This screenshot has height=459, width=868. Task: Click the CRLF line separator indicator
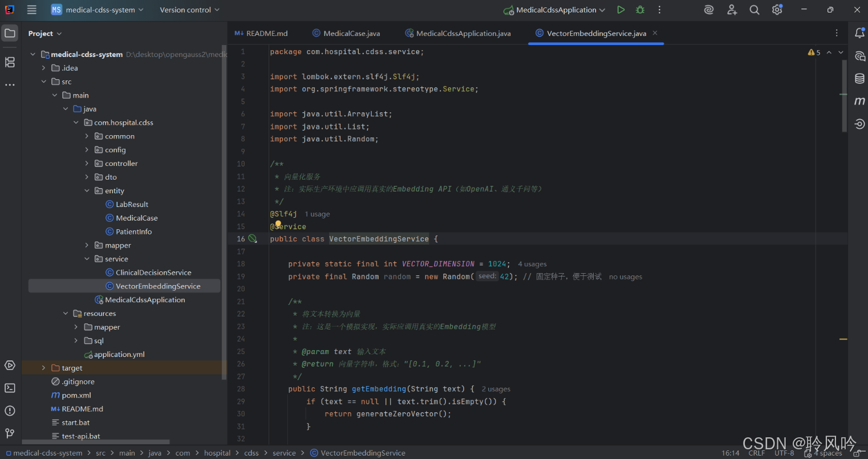pyautogui.click(x=757, y=453)
